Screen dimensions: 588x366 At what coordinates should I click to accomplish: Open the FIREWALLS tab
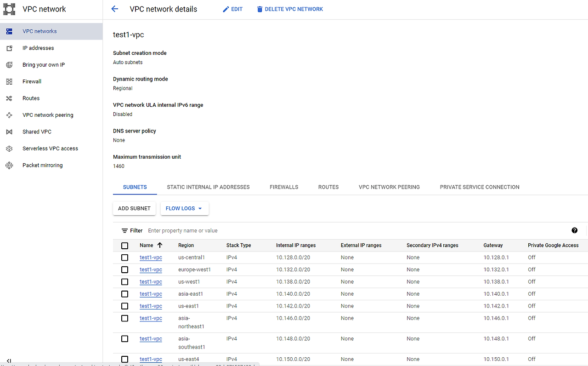coord(284,187)
